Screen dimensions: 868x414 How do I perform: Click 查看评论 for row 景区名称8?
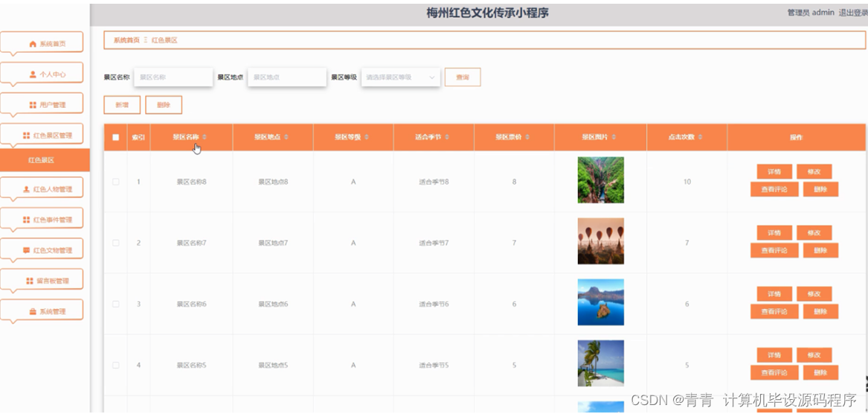774,190
